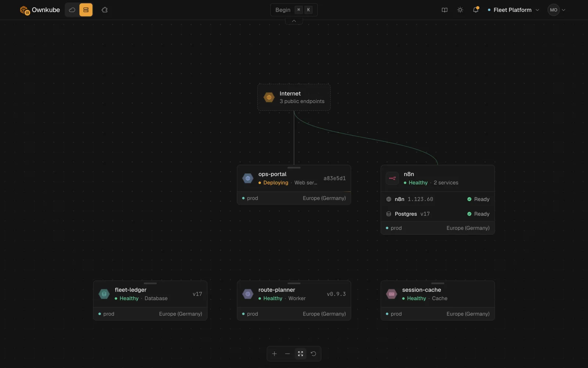
Task: Click the route-planner worker hexagon icon
Action: pos(248,294)
